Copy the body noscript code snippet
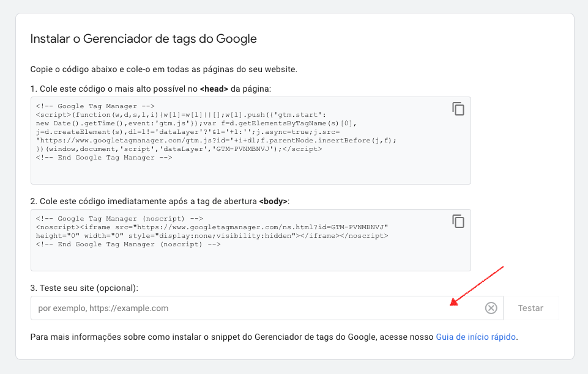 [x=458, y=221]
